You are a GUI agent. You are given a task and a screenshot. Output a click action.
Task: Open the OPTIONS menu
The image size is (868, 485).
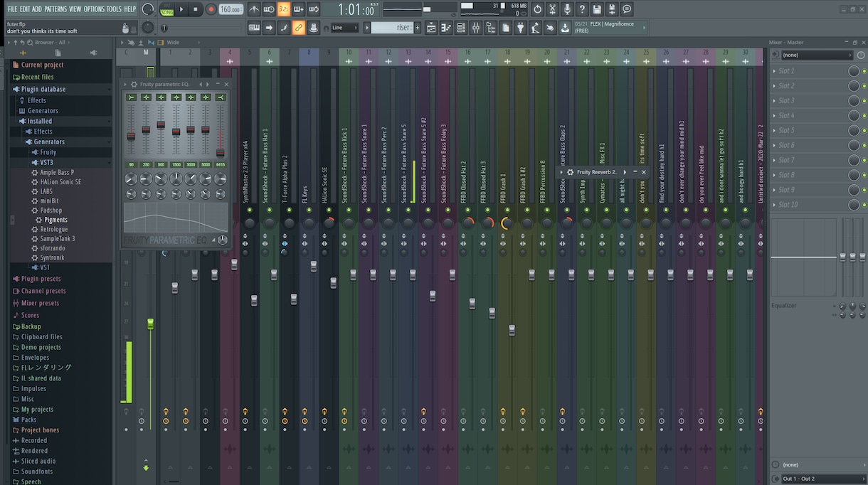[94, 9]
